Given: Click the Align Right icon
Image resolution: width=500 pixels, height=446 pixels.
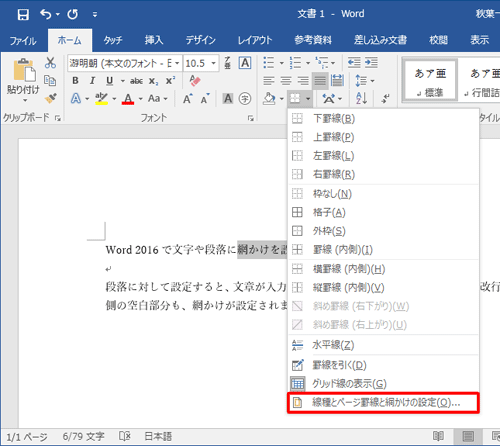Looking at the screenshot, I should (303, 81).
